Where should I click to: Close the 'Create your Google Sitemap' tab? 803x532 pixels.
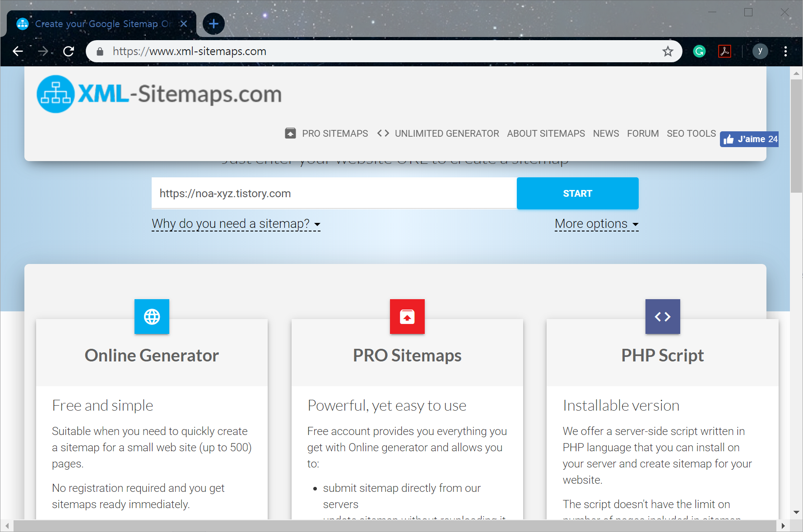184,24
